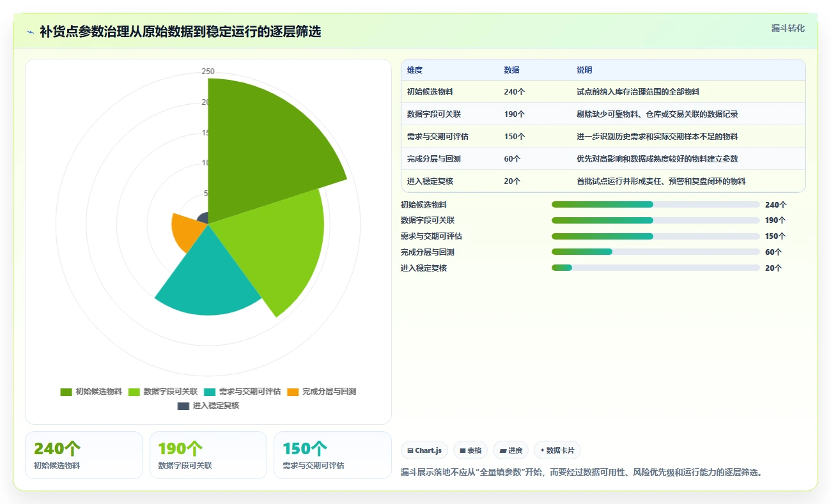Open the 150个 需求与交期可评估 data card
Screen dimensions: 831x504
click(332, 455)
